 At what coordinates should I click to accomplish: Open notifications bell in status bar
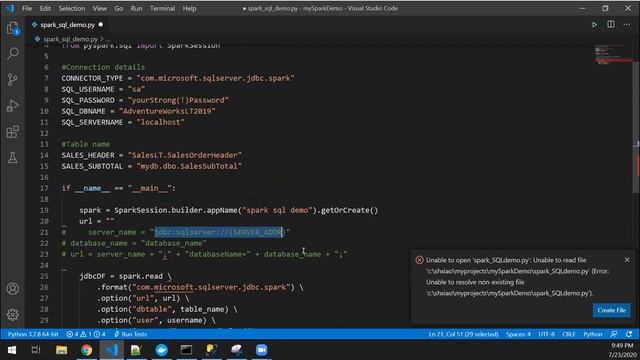(x=629, y=334)
